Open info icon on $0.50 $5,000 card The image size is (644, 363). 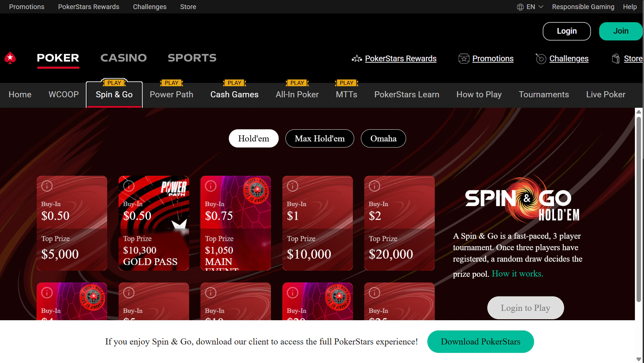coord(47,186)
